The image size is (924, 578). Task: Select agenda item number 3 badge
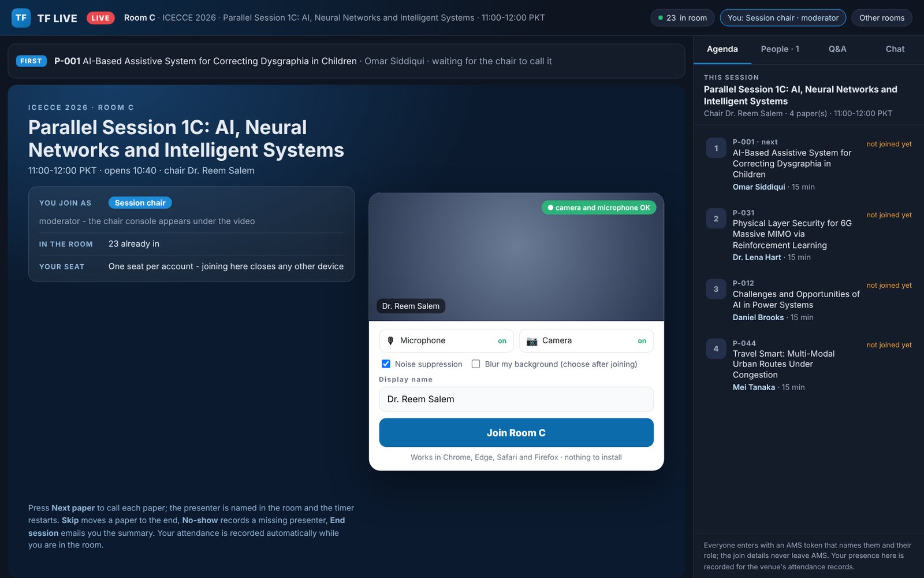[716, 289]
